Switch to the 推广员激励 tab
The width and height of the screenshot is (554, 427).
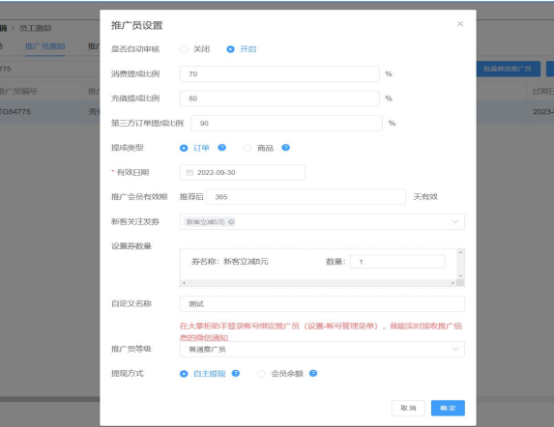pos(45,47)
